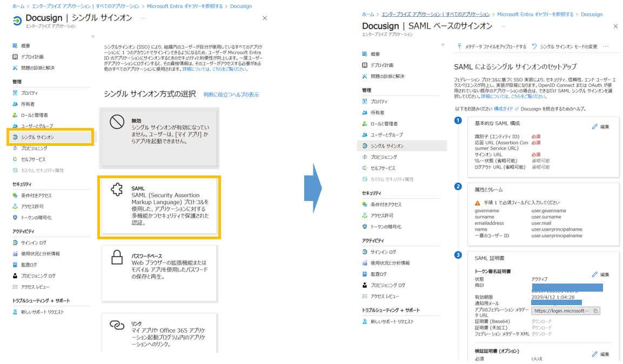Viewport: 623px width, 364px height.
Task: Click ホーム breadcrumb in right pane
Action: coord(368,14)
